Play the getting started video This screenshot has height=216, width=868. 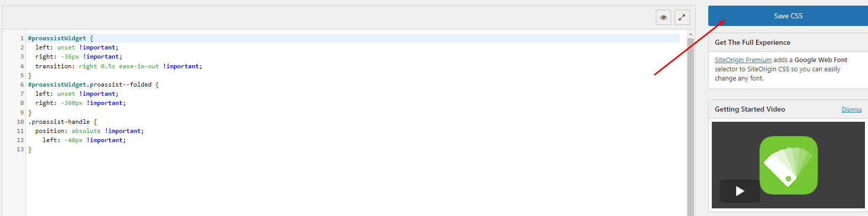coord(740,191)
